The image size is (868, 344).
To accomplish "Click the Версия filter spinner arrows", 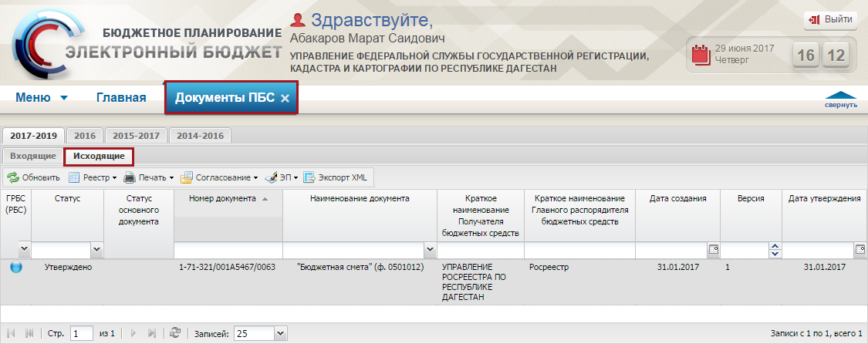I will pyautogui.click(x=775, y=251).
